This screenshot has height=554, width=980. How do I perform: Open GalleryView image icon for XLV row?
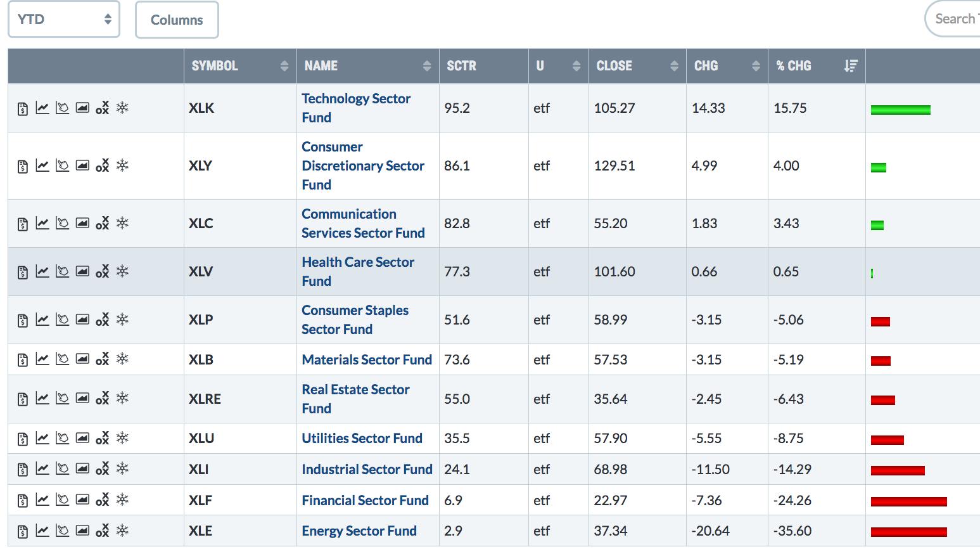coord(82,271)
